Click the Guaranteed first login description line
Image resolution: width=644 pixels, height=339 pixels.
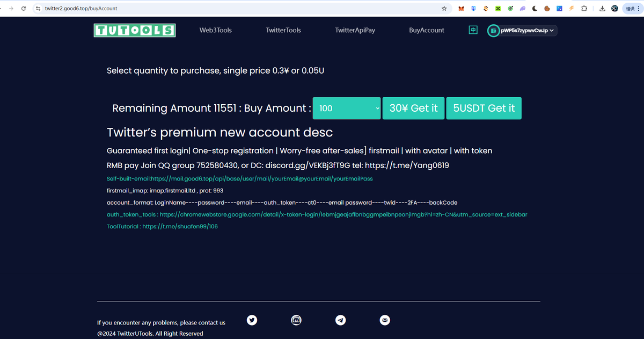pos(299,150)
